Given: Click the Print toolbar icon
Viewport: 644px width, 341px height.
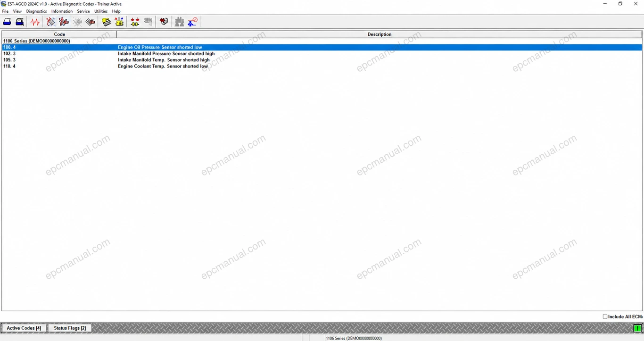Looking at the screenshot, I should coord(7,22).
